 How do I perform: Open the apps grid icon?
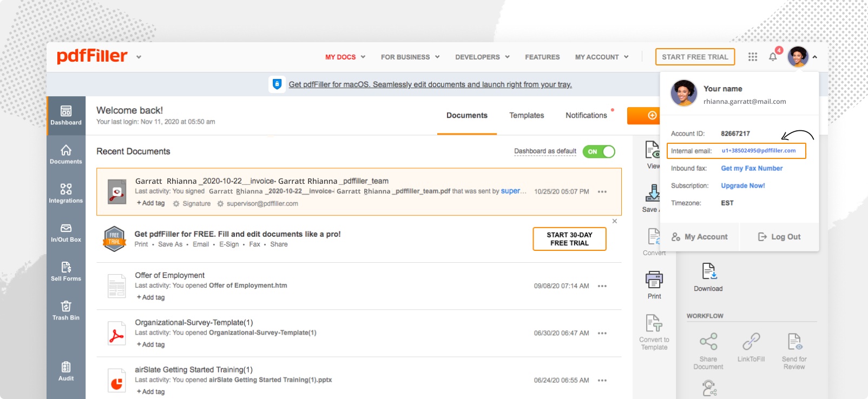753,57
